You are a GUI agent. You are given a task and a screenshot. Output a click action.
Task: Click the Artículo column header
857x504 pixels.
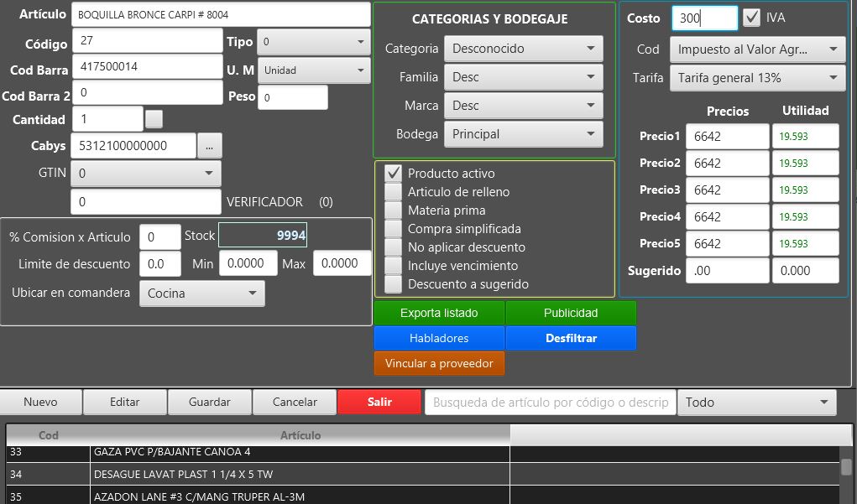300,435
